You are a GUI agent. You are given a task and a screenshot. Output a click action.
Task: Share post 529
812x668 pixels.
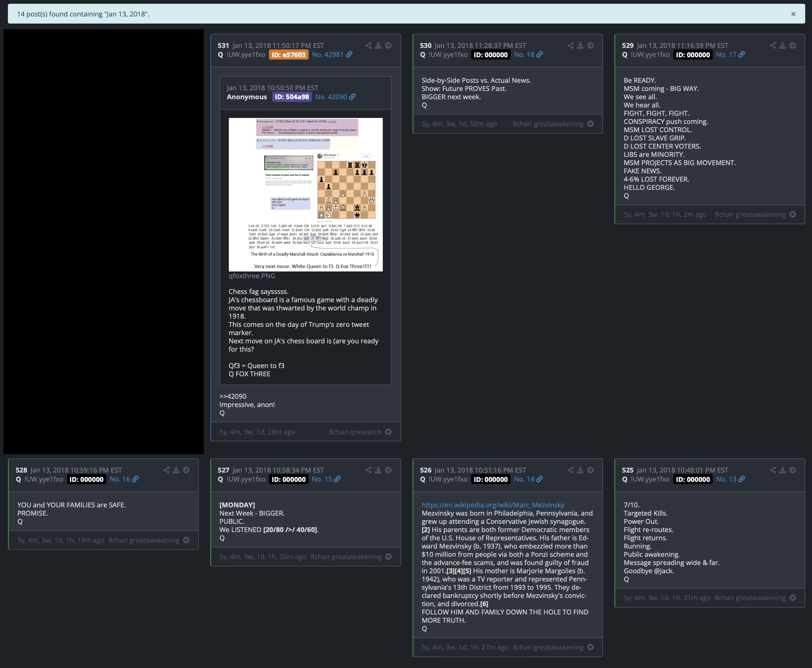(772, 45)
